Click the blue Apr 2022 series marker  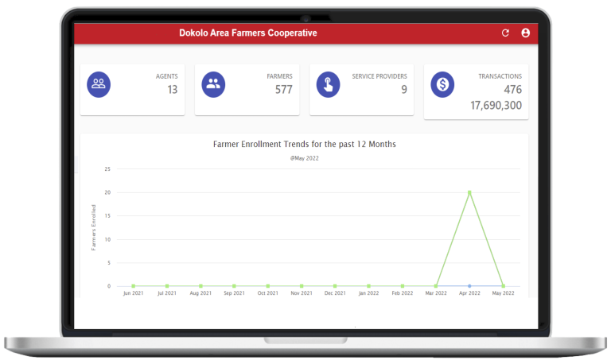point(469,285)
